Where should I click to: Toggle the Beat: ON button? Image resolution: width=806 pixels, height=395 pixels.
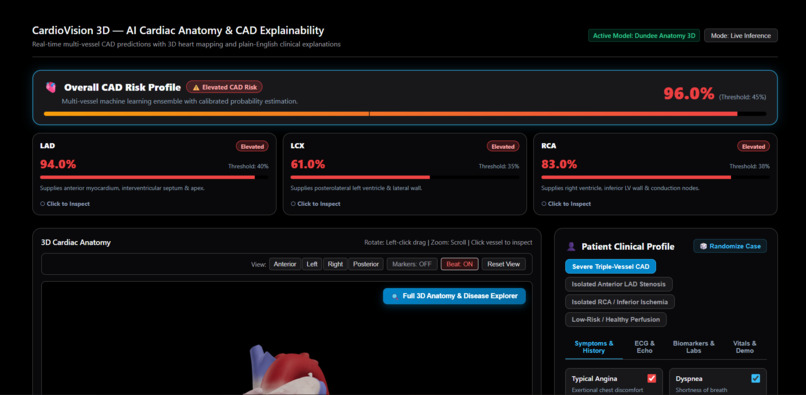[x=460, y=264]
